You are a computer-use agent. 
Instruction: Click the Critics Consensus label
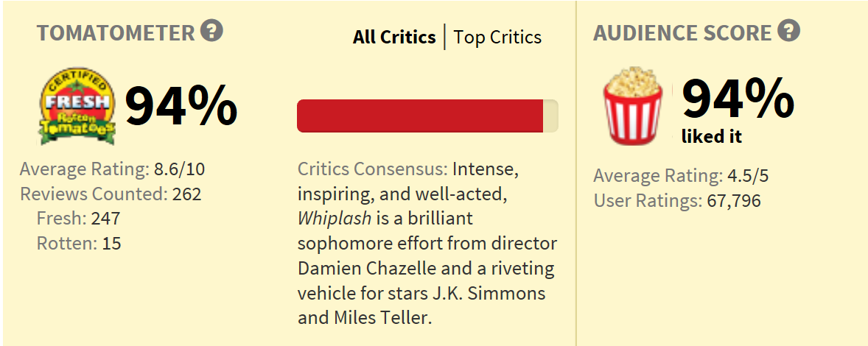(x=373, y=169)
